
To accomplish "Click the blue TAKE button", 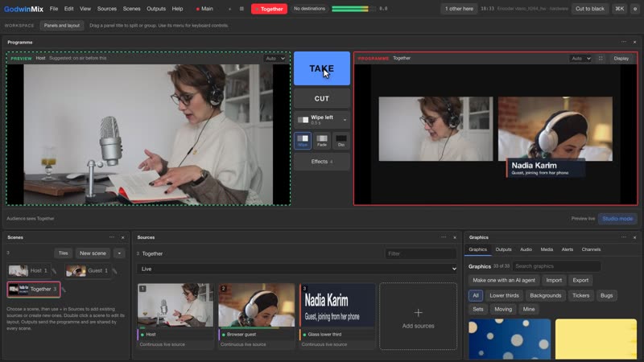I will (322, 68).
